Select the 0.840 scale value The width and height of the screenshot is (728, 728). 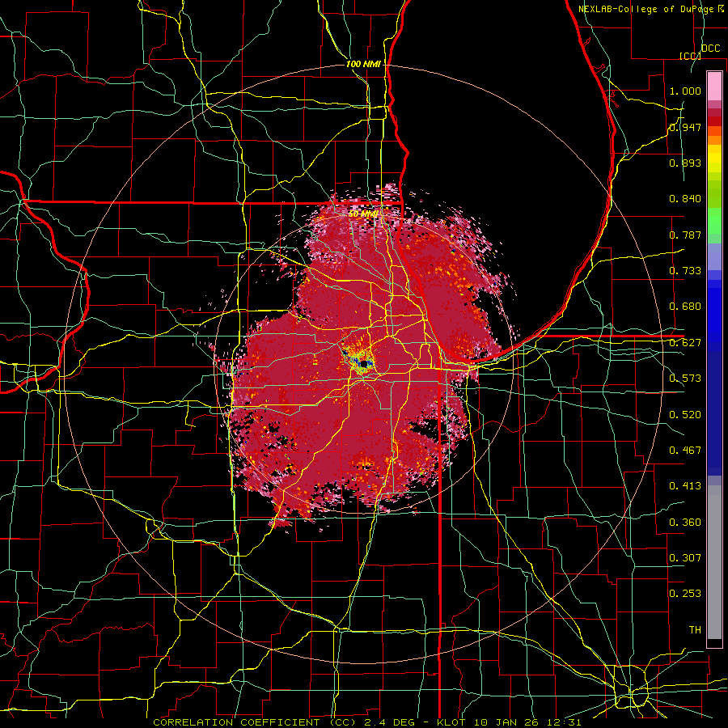685,199
